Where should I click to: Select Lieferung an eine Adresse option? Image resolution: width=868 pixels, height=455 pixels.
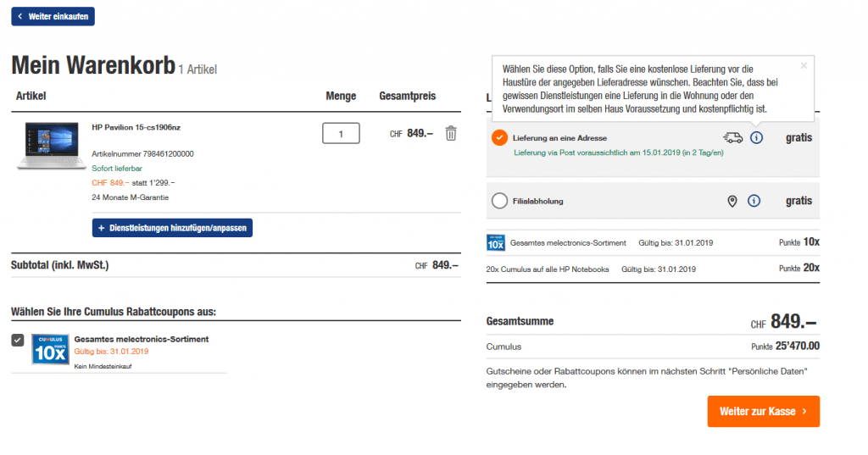click(499, 137)
